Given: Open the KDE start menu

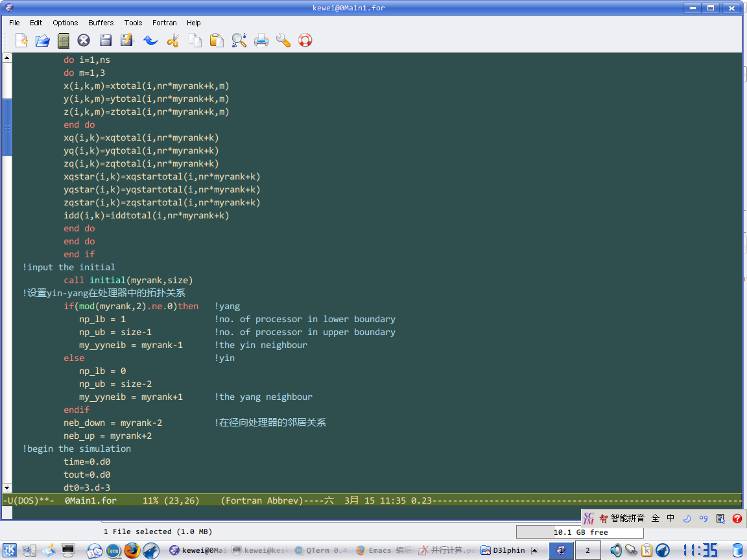Looking at the screenshot, I should pos(10,550).
